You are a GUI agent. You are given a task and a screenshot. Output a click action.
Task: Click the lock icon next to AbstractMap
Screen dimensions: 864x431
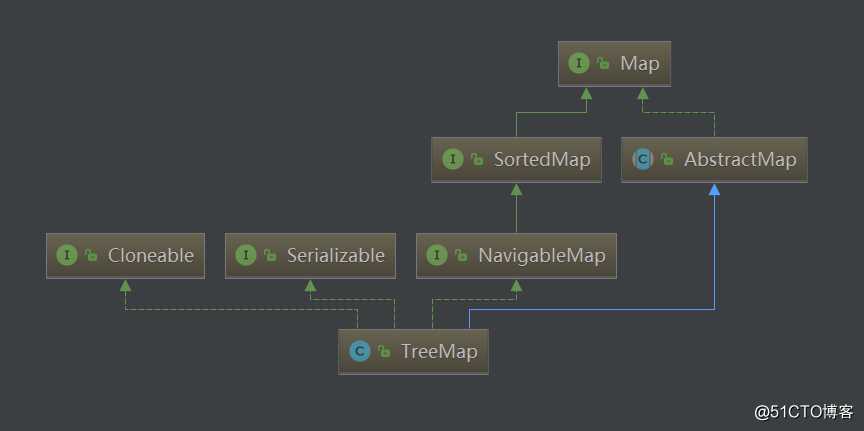pos(667,160)
